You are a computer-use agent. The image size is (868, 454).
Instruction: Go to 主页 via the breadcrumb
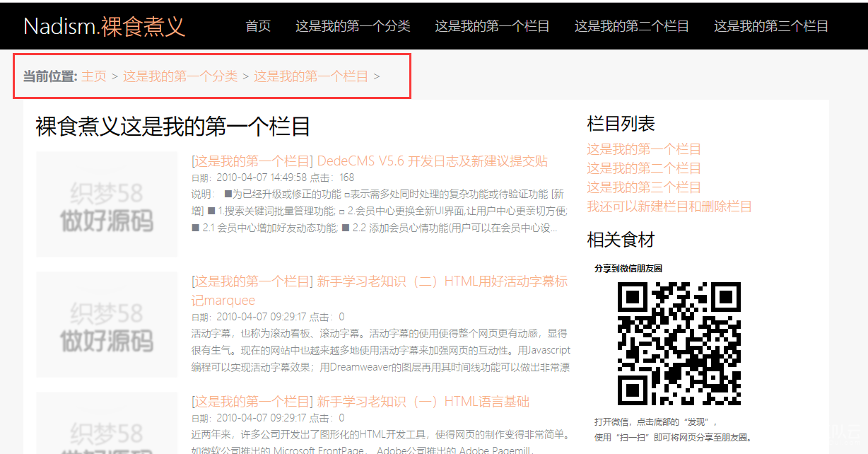[x=94, y=76]
